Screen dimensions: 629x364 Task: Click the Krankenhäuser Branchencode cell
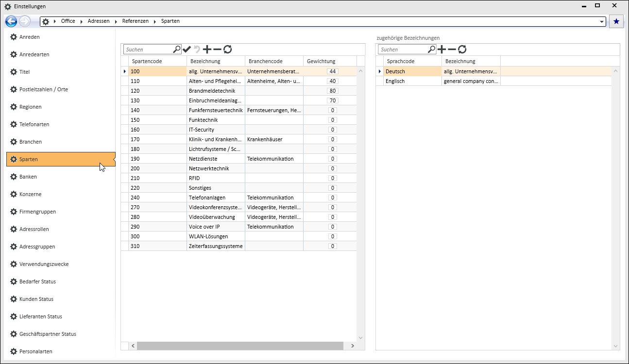274,139
